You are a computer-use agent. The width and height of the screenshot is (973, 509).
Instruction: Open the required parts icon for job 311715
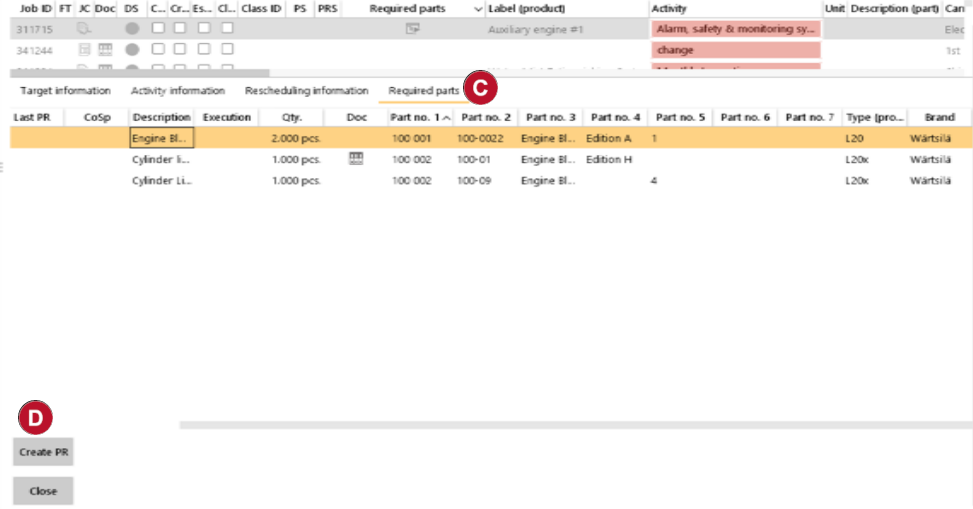(x=413, y=29)
